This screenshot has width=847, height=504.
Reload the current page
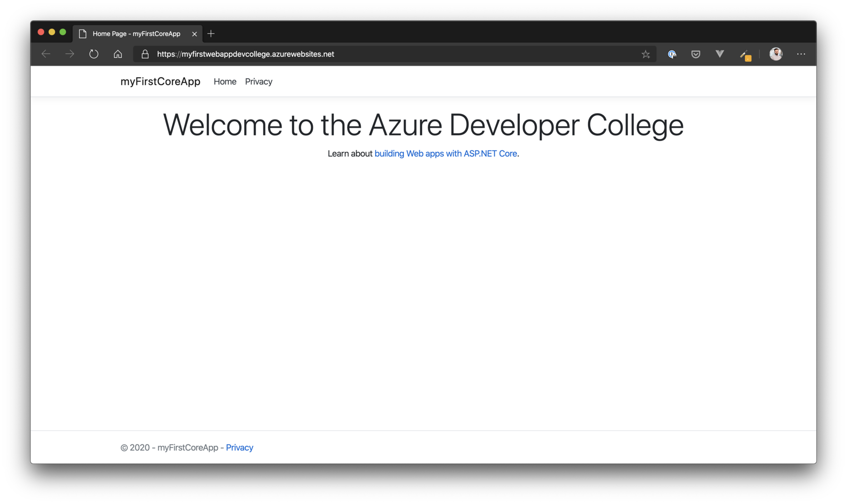coord(94,54)
